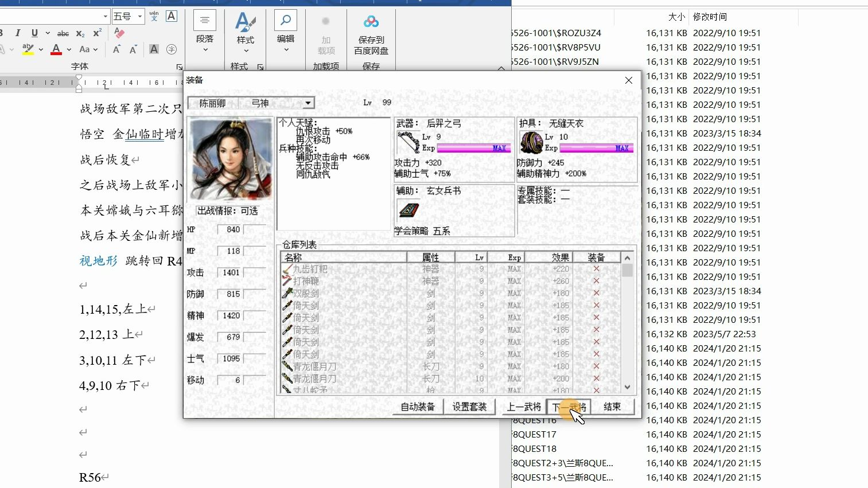Select 陈丽卿 弓神 character dropdown
Image resolution: width=868 pixels, height=488 pixels.
(x=251, y=103)
